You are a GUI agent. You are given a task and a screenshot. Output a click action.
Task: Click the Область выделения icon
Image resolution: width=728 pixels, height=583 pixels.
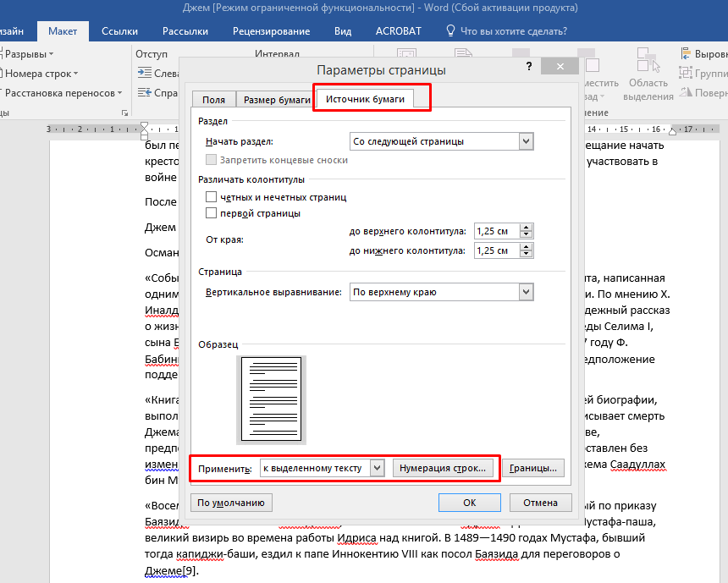pos(648,60)
